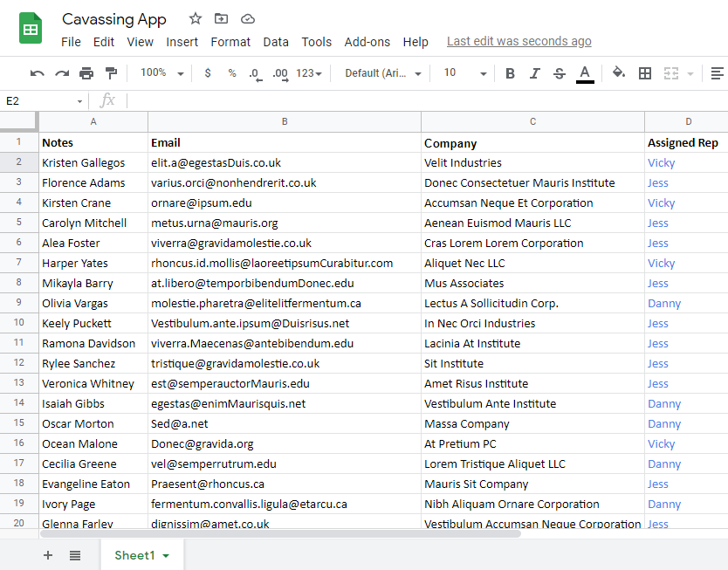Open the font size 10 dropdown
Screen dimensions: 728x570
(x=465, y=72)
